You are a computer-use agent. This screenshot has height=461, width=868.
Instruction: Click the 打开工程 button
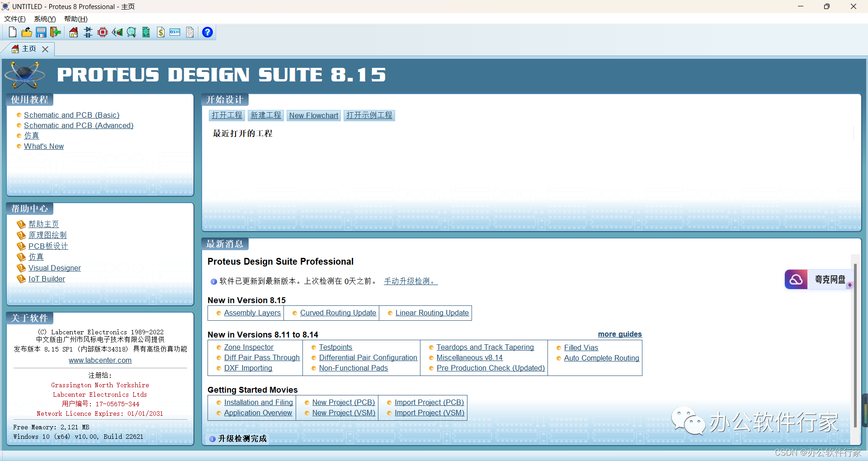[x=227, y=115]
